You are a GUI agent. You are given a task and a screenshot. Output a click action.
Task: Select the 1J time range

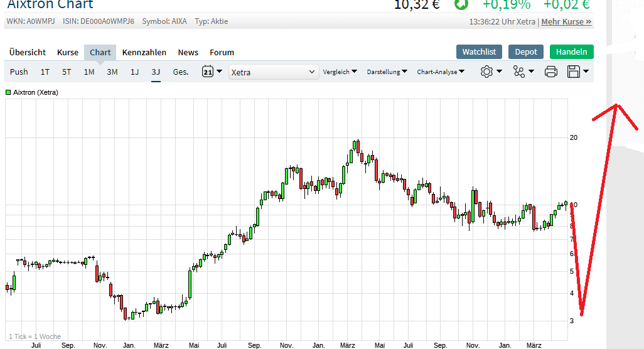(x=134, y=72)
